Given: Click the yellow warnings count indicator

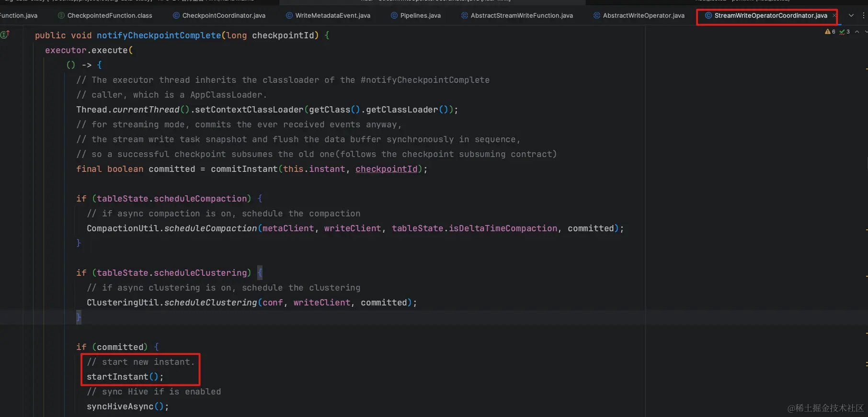Looking at the screenshot, I should [x=830, y=32].
